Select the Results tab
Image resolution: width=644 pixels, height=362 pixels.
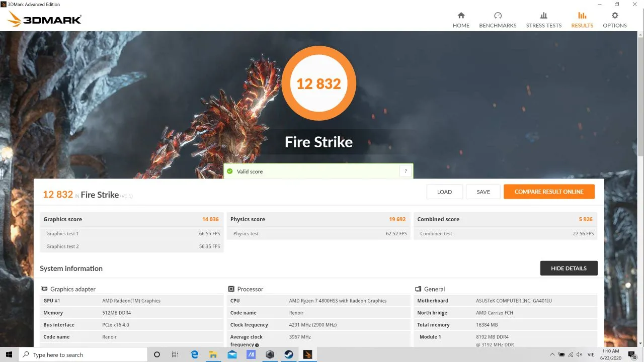pos(582,20)
